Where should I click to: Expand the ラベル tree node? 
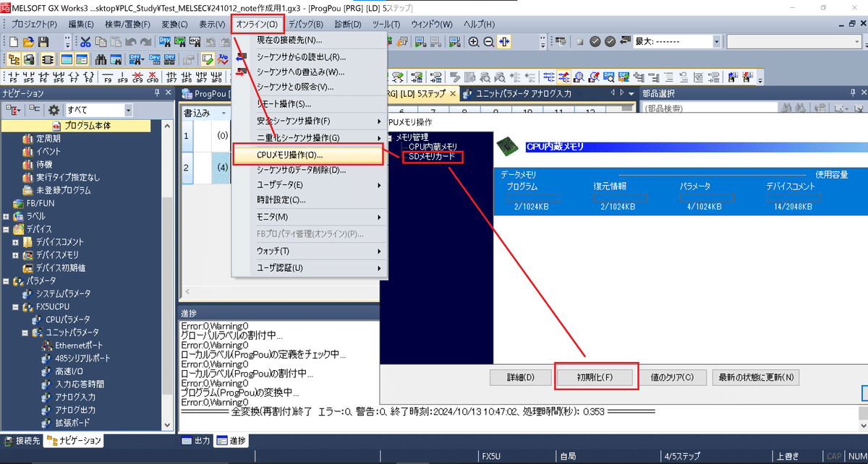[x=6, y=216]
